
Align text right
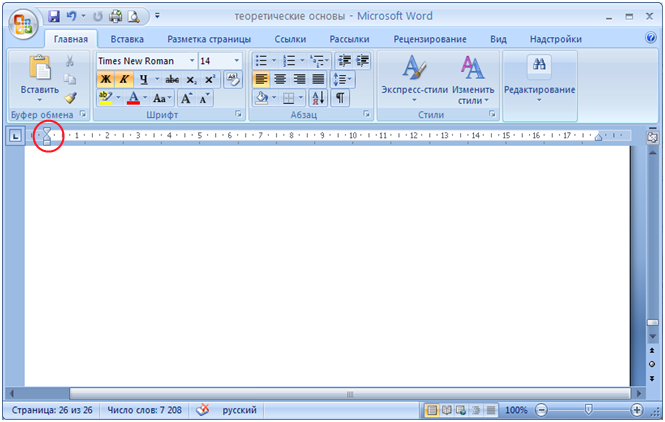click(299, 79)
